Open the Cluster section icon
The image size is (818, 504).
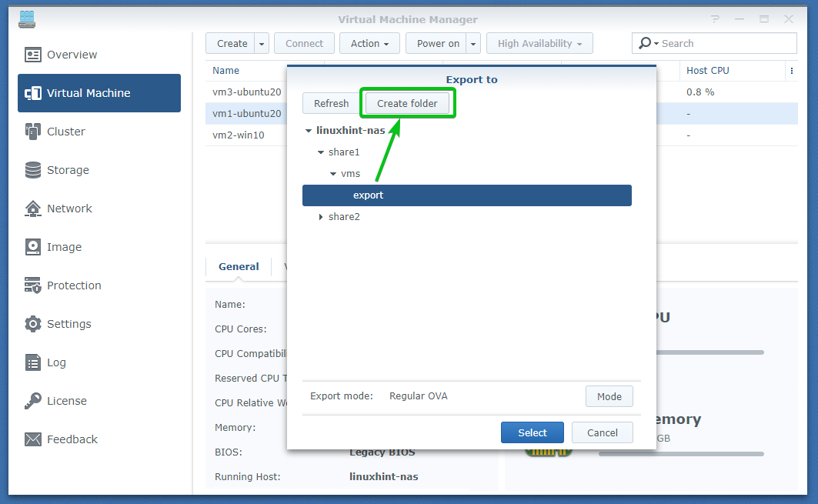(x=33, y=132)
